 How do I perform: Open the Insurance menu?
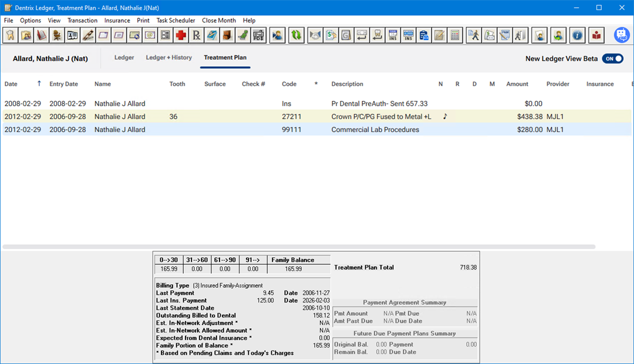pyautogui.click(x=117, y=21)
